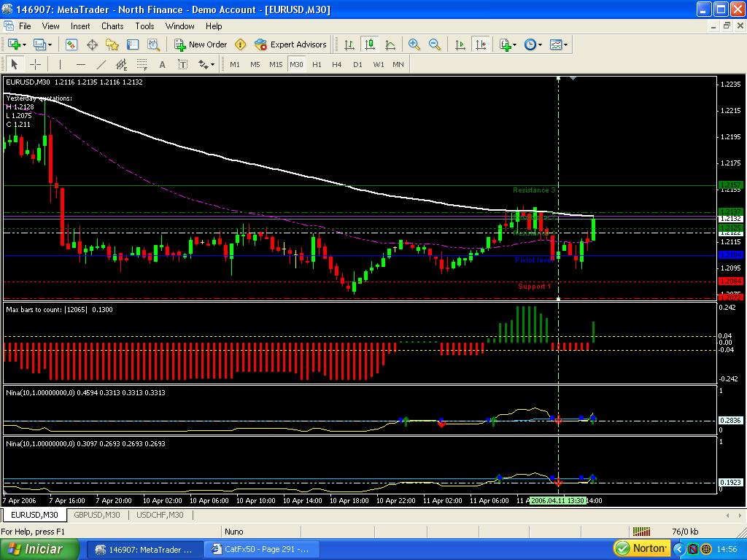Expand the new chart dropdown arrow

(23, 44)
